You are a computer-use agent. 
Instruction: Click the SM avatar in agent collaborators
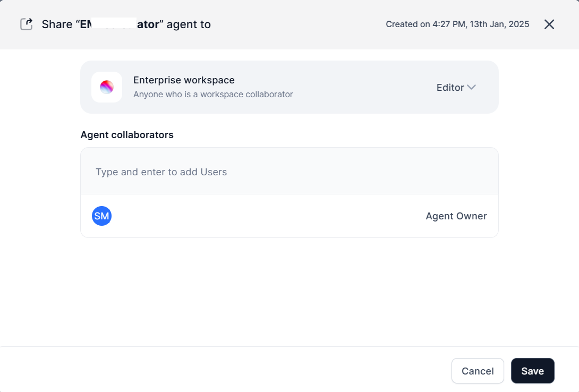[x=101, y=216]
